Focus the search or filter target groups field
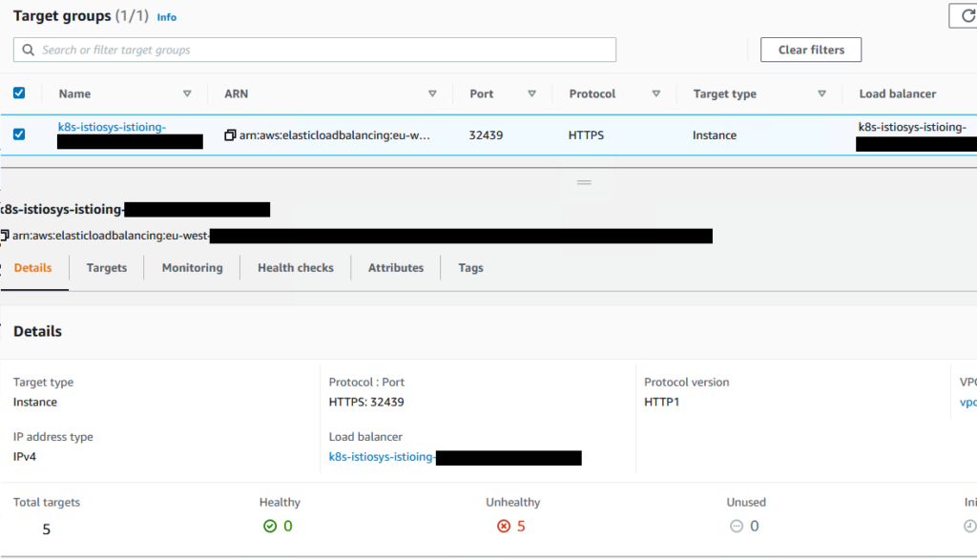977x560 pixels. pyautogui.click(x=324, y=50)
